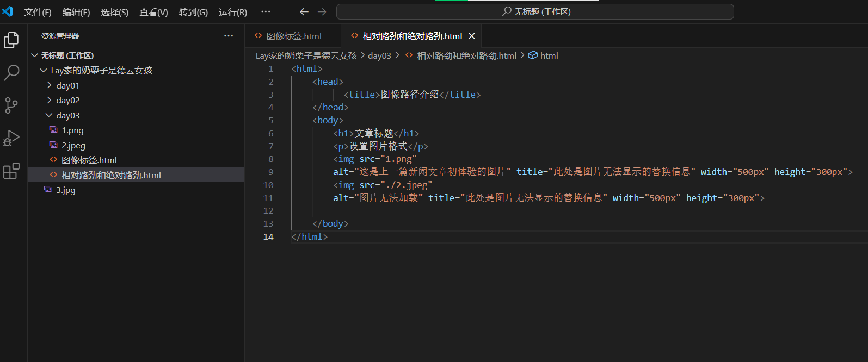
Task: Collapse the Lay家的奶栗子是德云女孩 root folder
Action: point(101,71)
